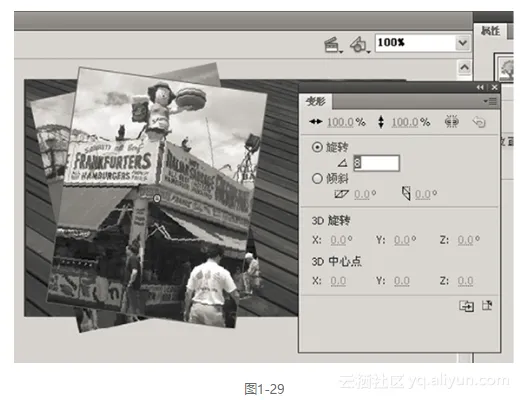The width and height of the screenshot is (520, 400).
Task: Click the 3D center point Z value
Action: (465, 281)
